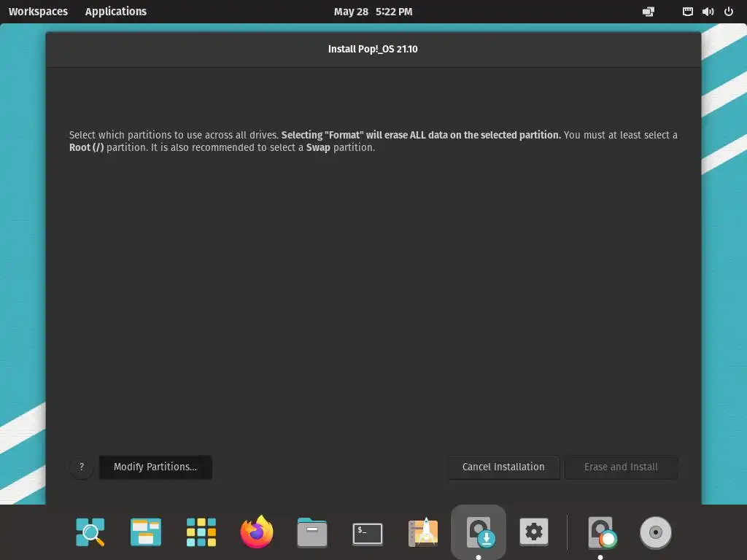Select the Install Pop!_OS dock icon
747x560 pixels.
tap(479, 532)
